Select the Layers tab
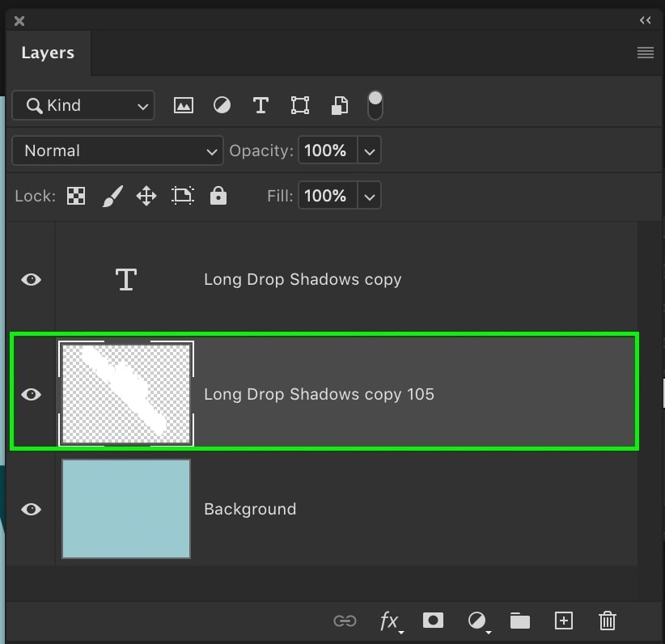 pyautogui.click(x=48, y=53)
